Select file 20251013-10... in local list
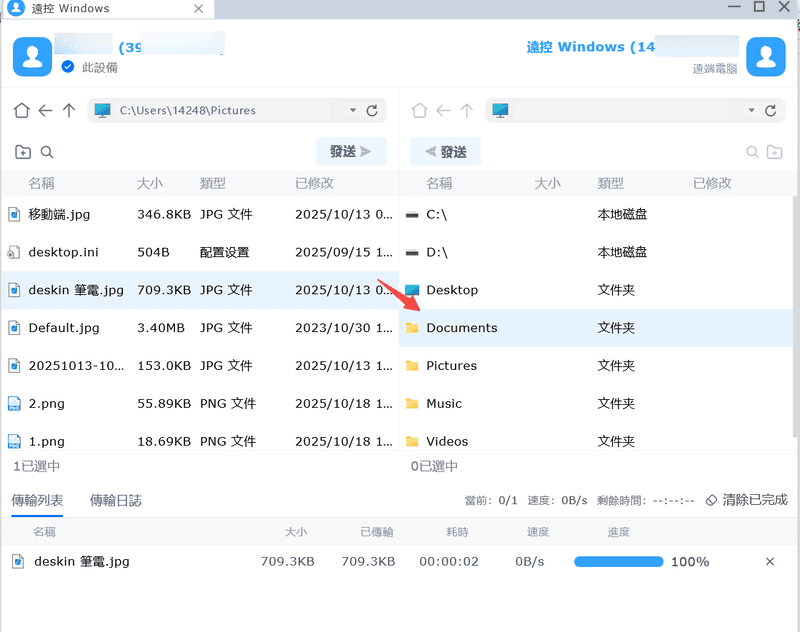Viewport: 800px width, 632px height. pyautogui.click(x=200, y=365)
